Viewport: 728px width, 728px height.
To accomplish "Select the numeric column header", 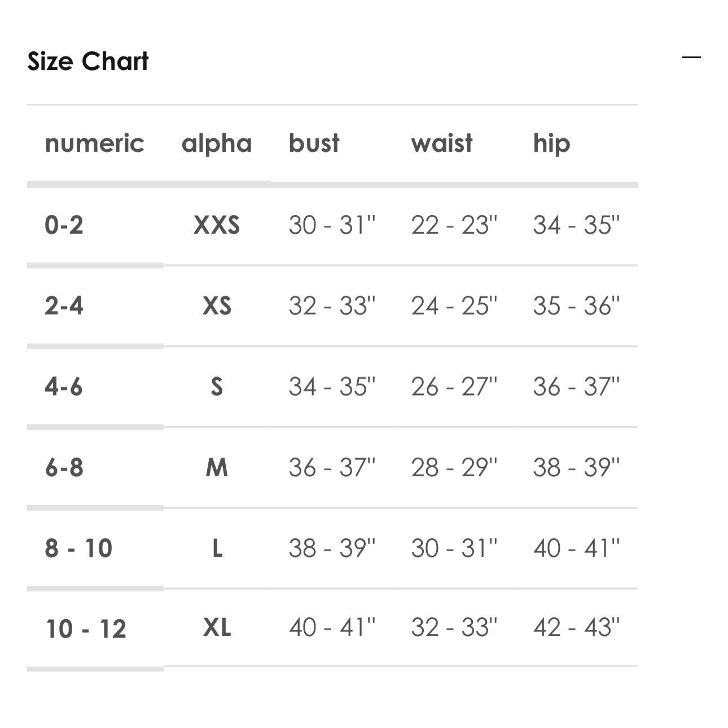I will [x=95, y=143].
